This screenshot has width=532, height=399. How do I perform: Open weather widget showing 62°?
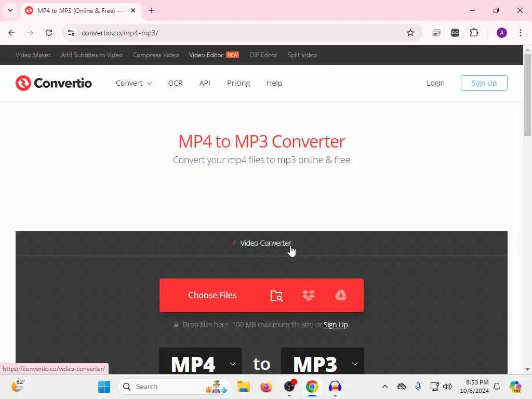tap(18, 386)
